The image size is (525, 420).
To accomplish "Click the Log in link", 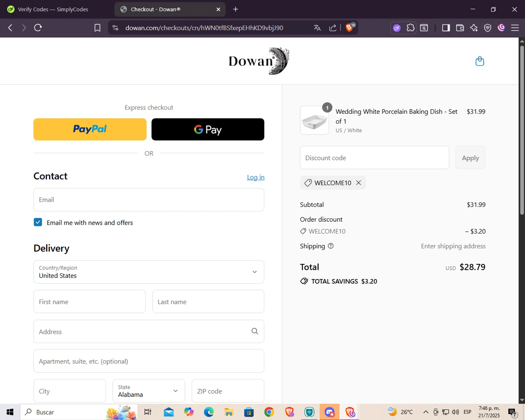I will pyautogui.click(x=255, y=177).
